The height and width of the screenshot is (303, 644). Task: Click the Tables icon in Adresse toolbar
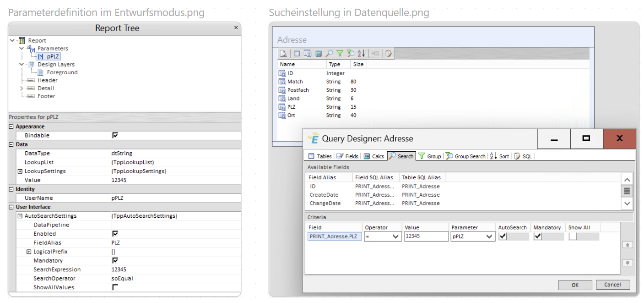coord(297,54)
